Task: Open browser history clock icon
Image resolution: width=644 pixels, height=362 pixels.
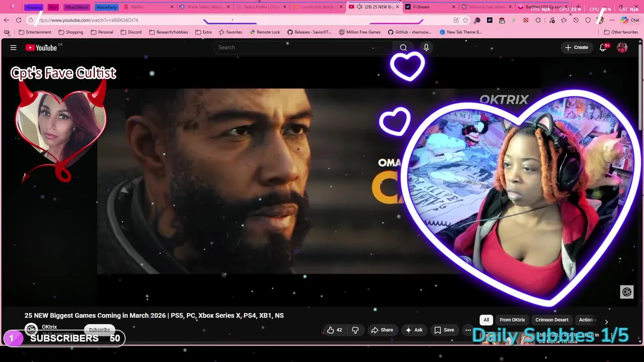Action: [x=576, y=20]
